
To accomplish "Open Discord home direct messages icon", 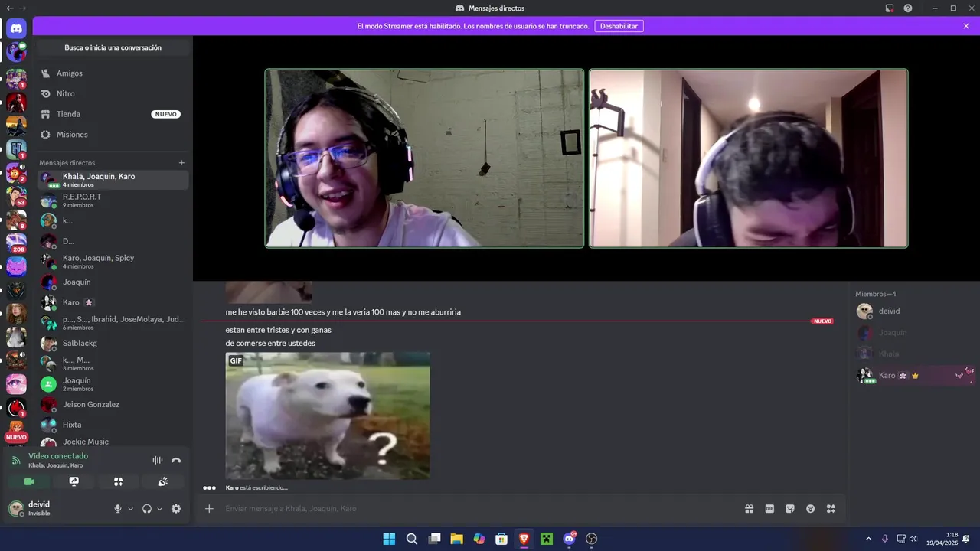I will coord(16,29).
